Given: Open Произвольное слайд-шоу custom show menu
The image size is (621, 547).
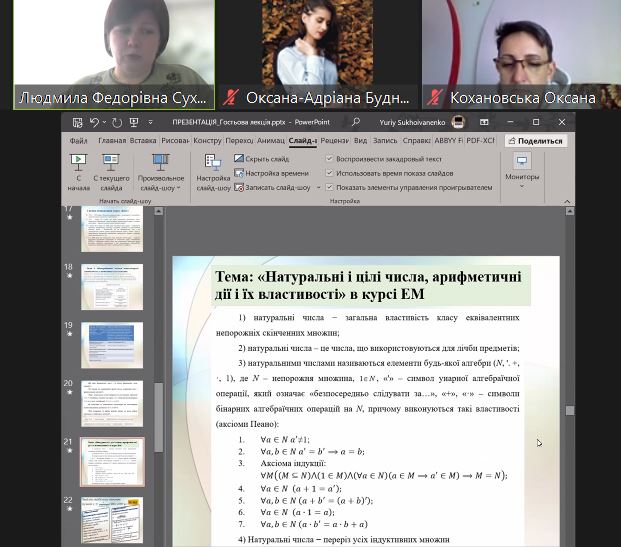Looking at the screenshot, I should click(x=160, y=172).
